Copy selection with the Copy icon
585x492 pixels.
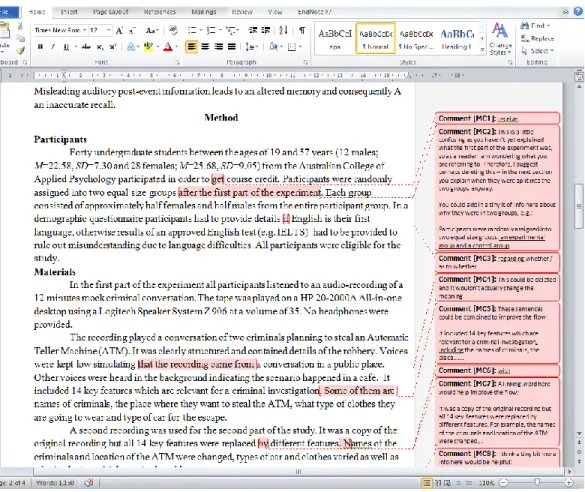(x=21, y=38)
